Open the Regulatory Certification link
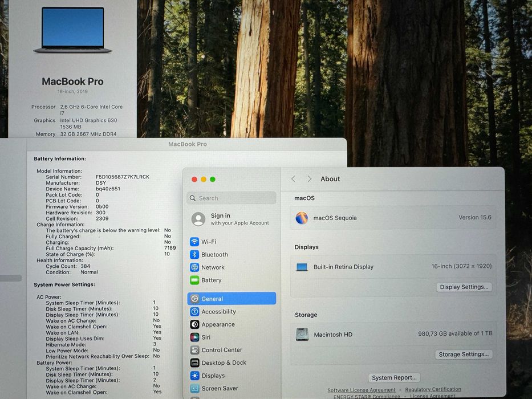The width and height of the screenshot is (532, 399). point(433,389)
